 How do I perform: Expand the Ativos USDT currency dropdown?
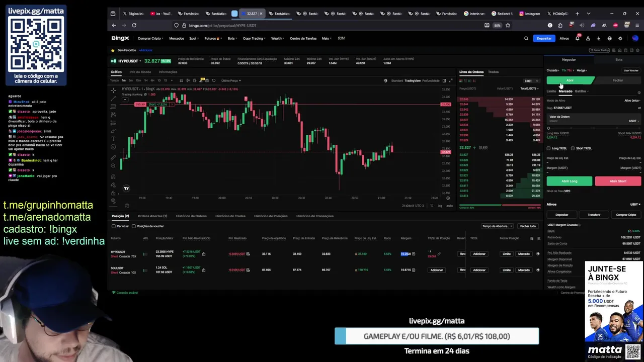click(635, 205)
